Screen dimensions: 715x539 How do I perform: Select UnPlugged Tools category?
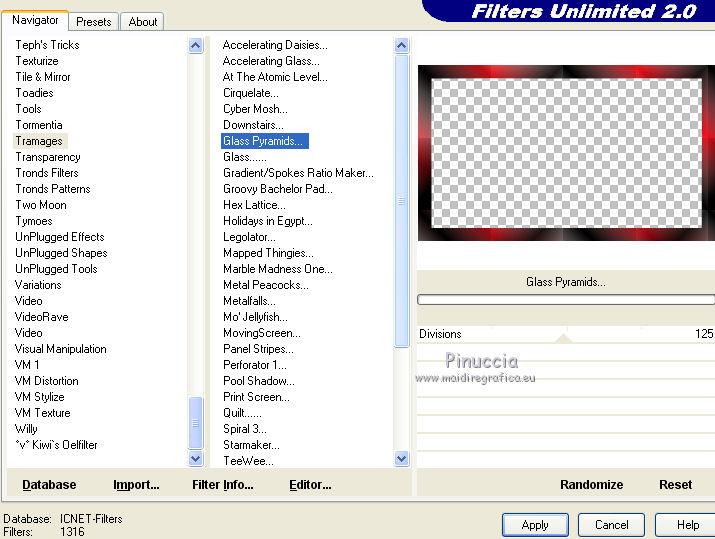pyautogui.click(x=56, y=269)
